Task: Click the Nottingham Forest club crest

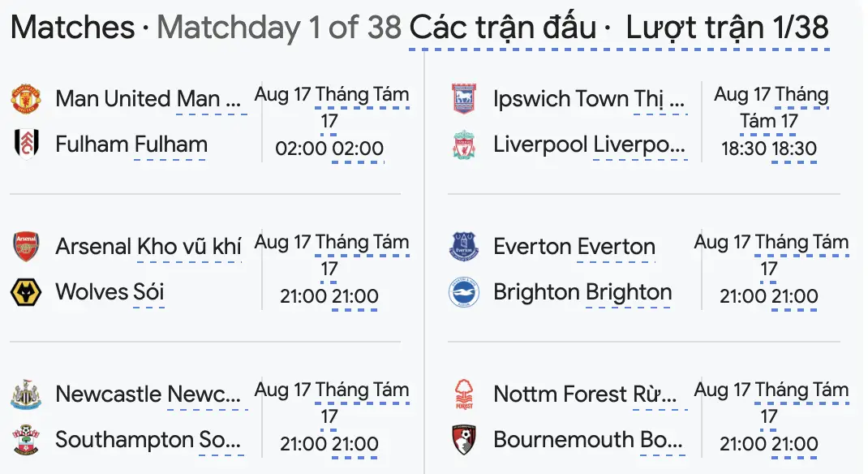Action: coord(464,394)
